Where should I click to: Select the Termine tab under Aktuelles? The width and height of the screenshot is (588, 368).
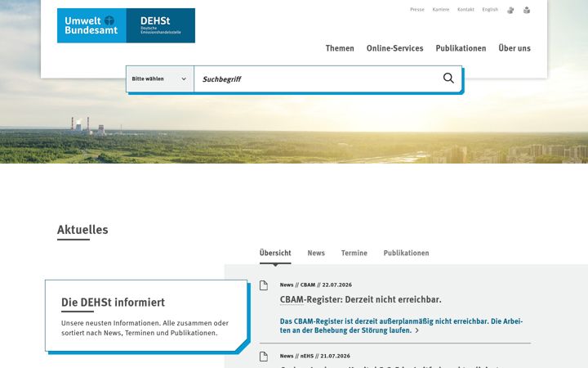click(354, 253)
